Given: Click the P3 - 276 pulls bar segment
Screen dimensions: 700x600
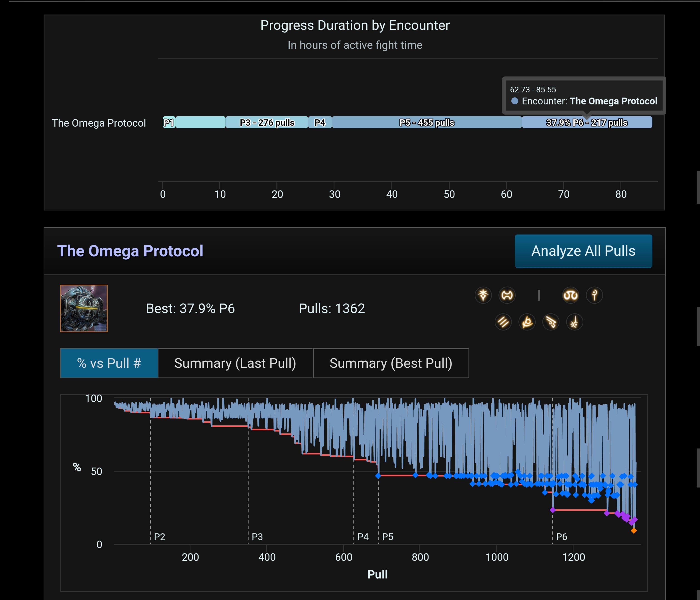Looking at the screenshot, I should click(x=266, y=122).
